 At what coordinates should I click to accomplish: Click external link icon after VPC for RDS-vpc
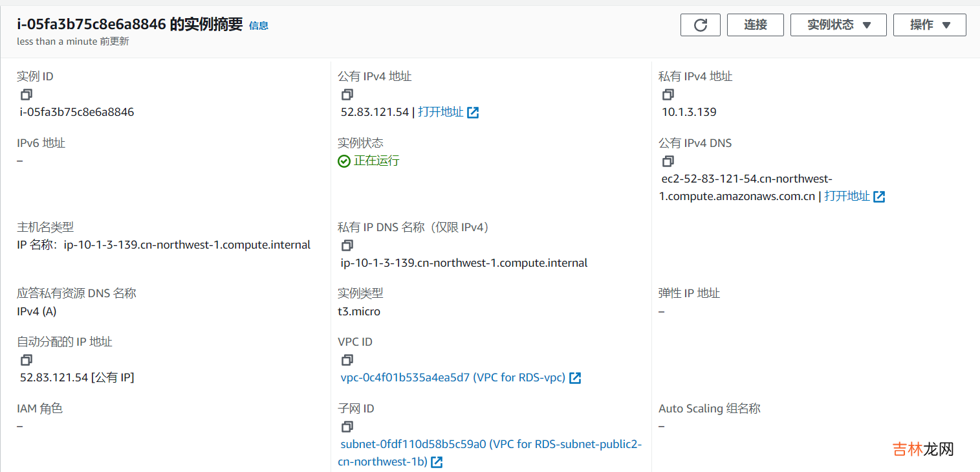click(575, 378)
